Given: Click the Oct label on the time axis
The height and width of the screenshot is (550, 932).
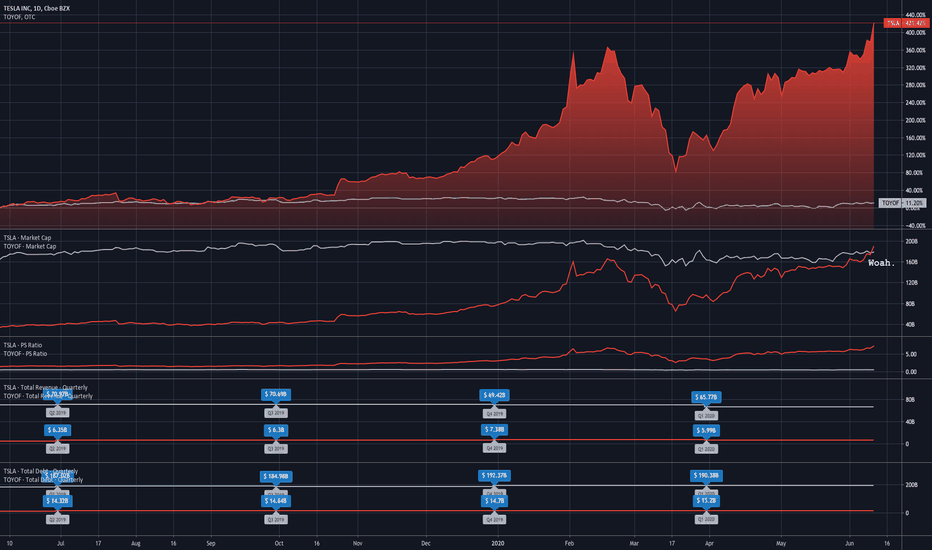Looking at the screenshot, I should pos(279,543).
